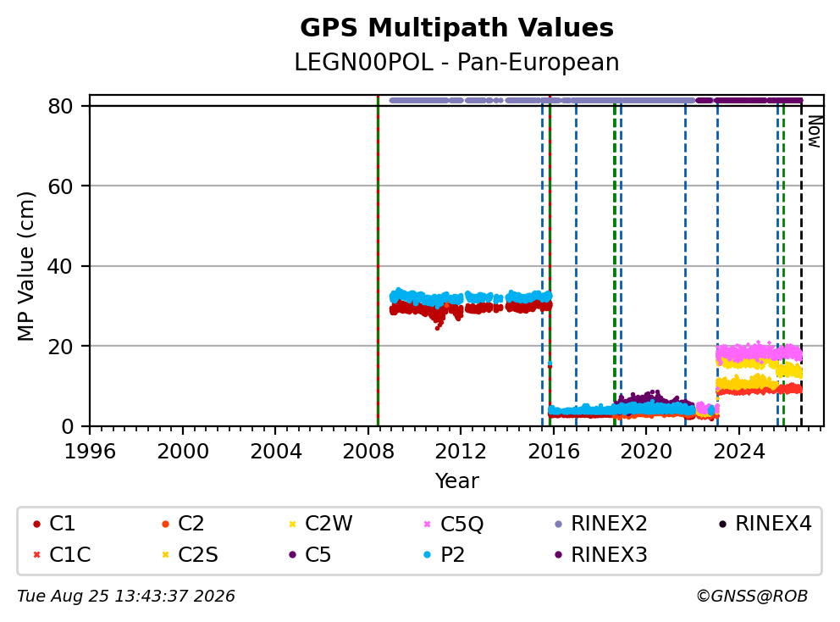
Task: Click the 'Now' marker label
Action: coord(815,132)
